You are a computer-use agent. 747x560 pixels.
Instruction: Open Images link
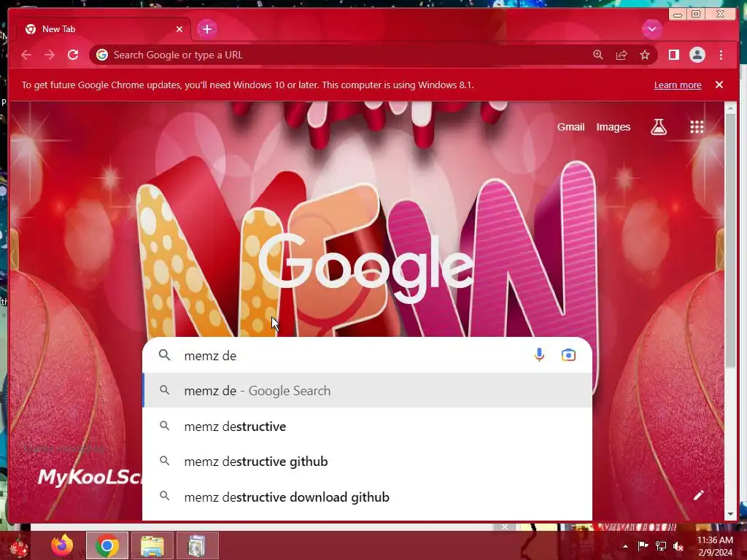click(x=613, y=127)
